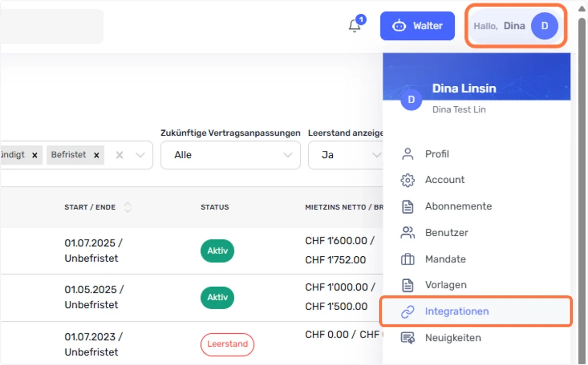
Task: Click the MIETZINS NETTO column header
Action: (x=343, y=207)
